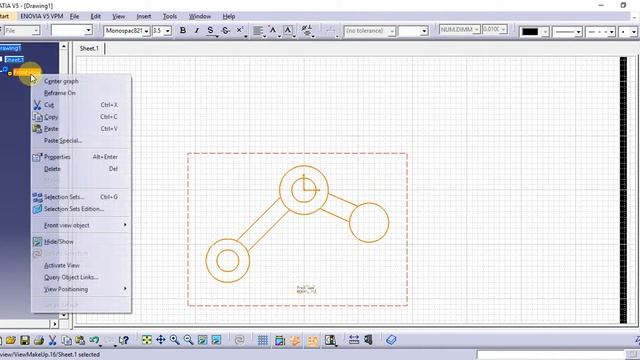The width and height of the screenshot is (640, 360).
Task: Open the point symbol dropdown
Action: (x=633, y=31)
